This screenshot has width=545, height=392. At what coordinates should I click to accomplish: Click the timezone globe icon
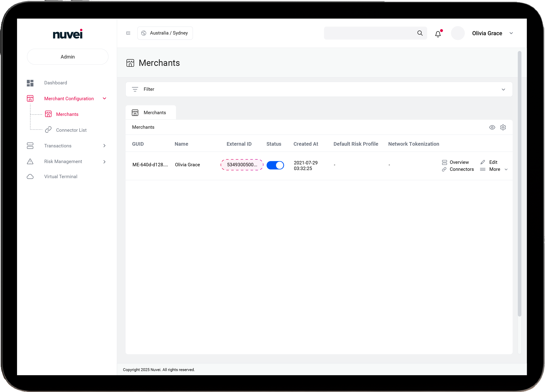tap(144, 33)
